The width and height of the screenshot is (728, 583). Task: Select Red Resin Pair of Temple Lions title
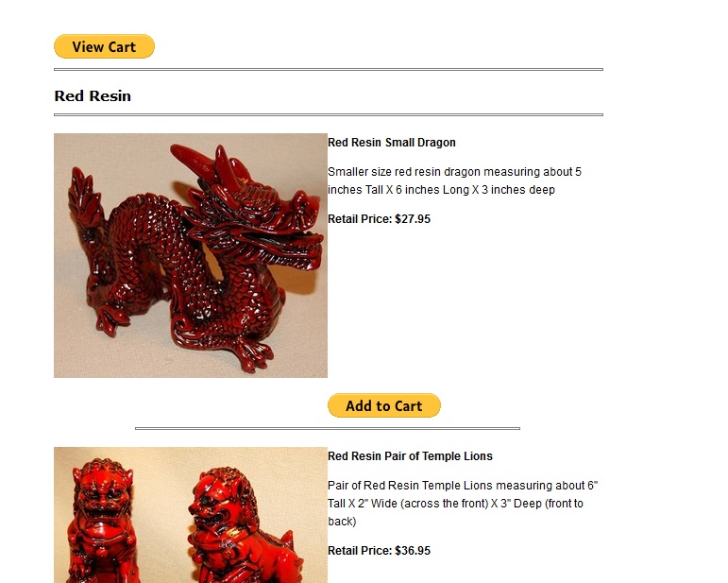410,456
